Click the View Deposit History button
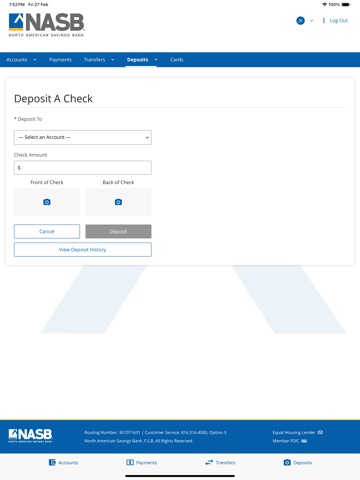 [83, 250]
